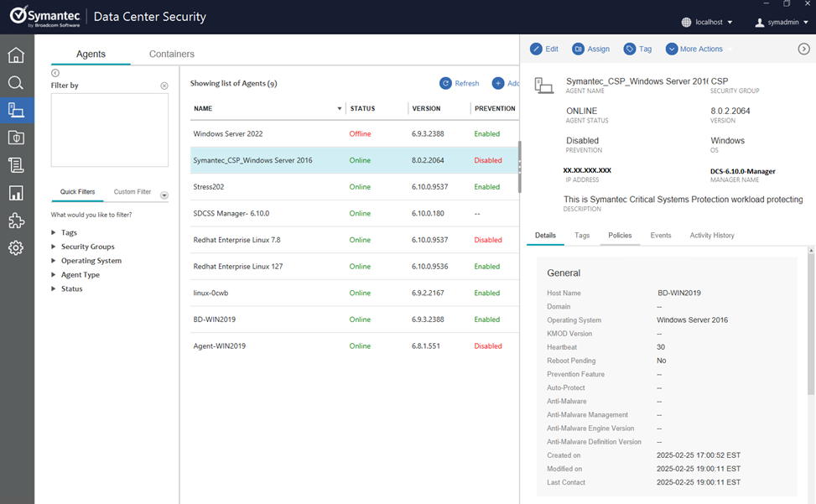This screenshot has width=816, height=504.
Task: Clear the Filter by box with X icon
Action: pyautogui.click(x=164, y=86)
